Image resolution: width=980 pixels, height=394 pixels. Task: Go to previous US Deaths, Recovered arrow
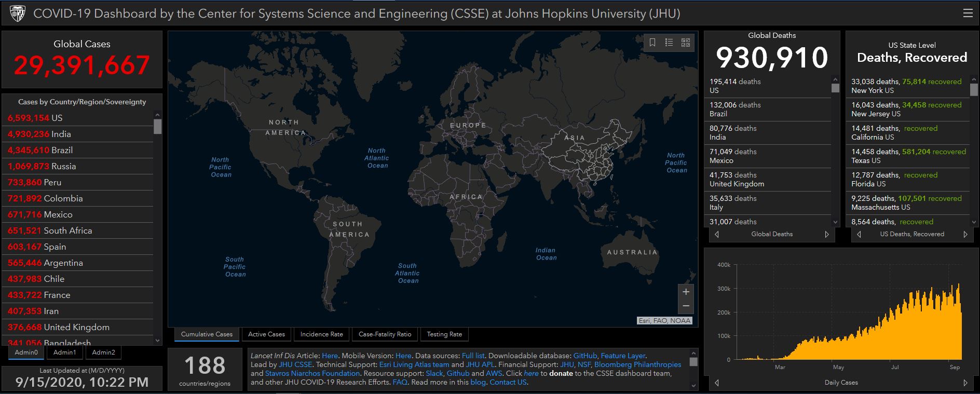pos(859,234)
